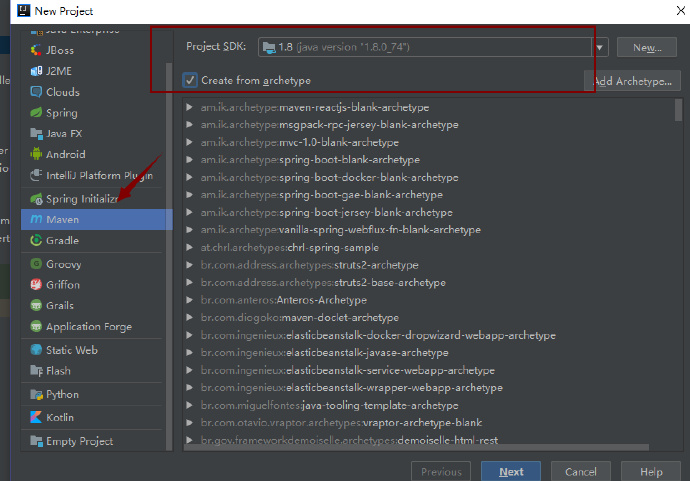This screenshot has width=690, height=481.
Task: Select the Kotlin K icon
Action: pyautogui.click(x=36, y=417)
